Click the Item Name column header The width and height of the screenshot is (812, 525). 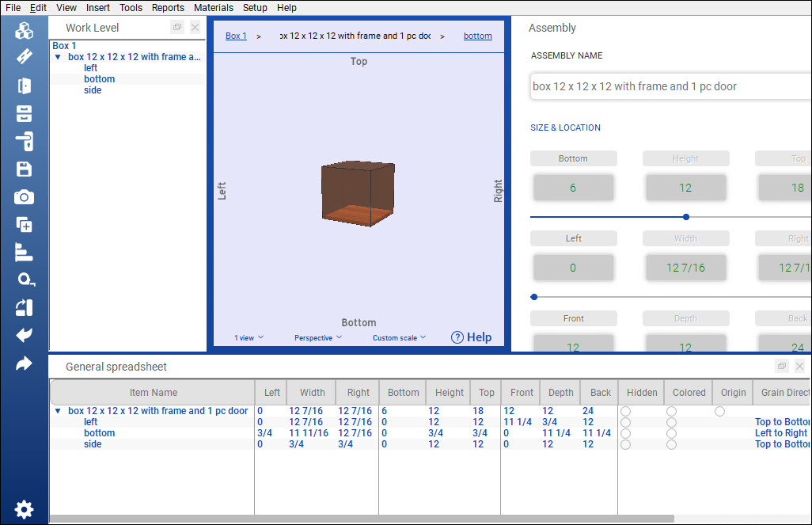coord(154,392)
